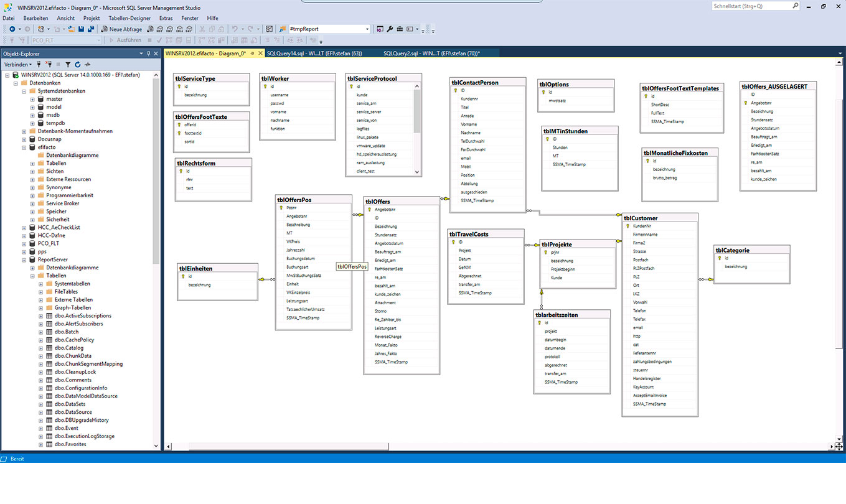Click the undo icon in toolbar
Viewport: 846px width, 504px height.
pos(235,29)
